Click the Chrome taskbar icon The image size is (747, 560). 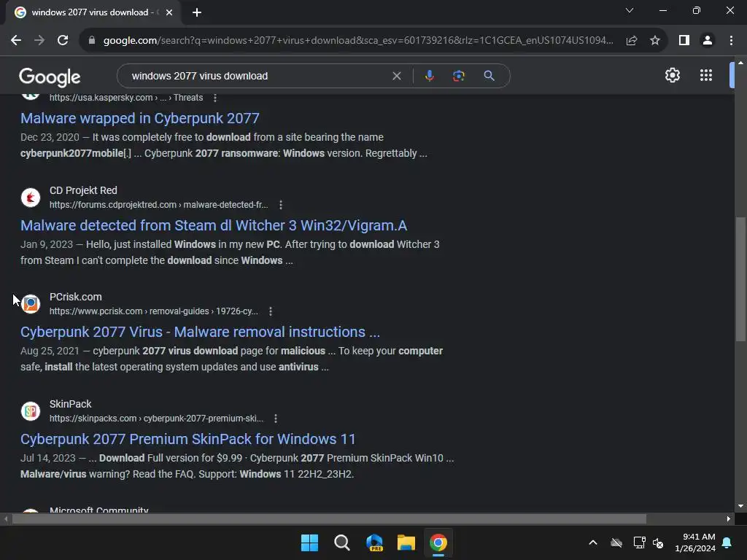(x=438, y=542)
